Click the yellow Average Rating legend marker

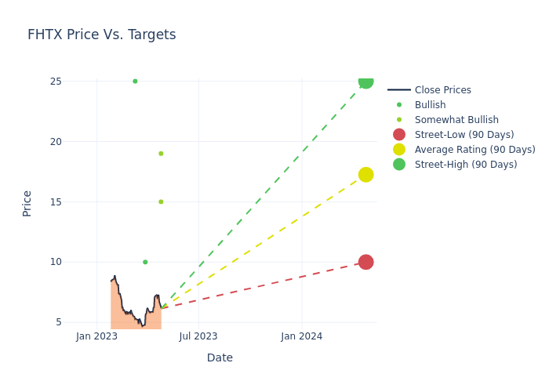click(x=399, y=150)
